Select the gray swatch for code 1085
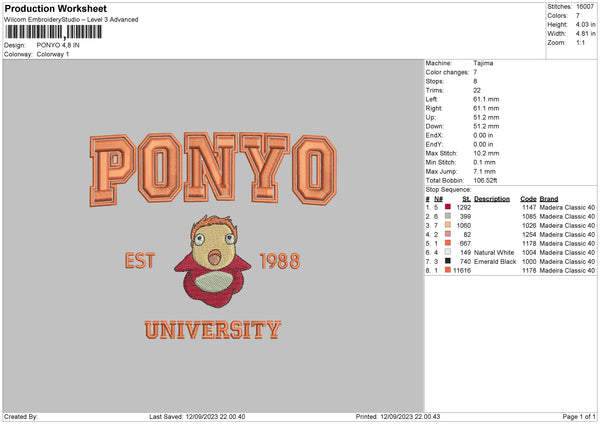 [x=447, y=215]
